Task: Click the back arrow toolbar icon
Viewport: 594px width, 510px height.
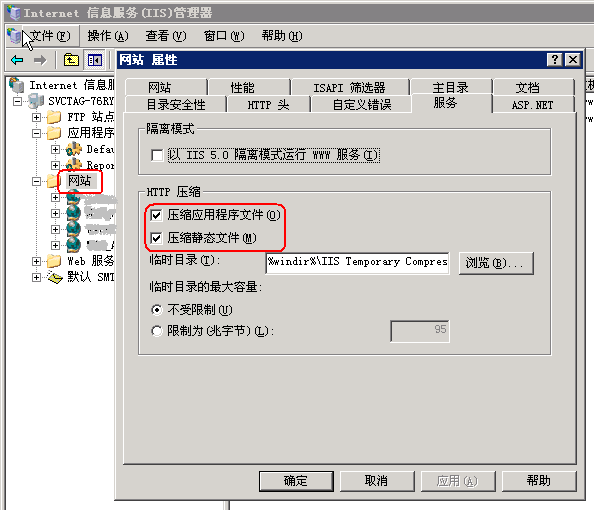Action: 17,60
